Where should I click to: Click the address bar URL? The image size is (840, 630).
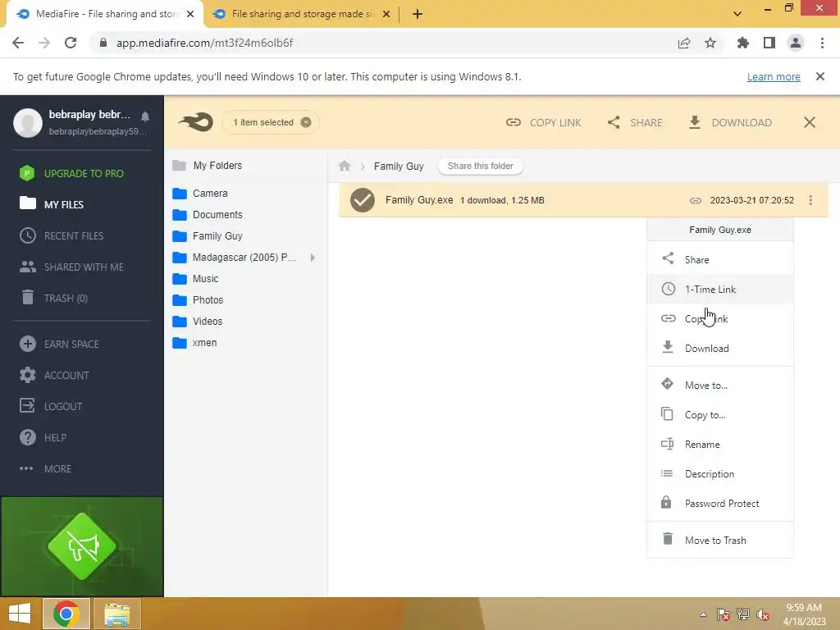coord(204,43)
